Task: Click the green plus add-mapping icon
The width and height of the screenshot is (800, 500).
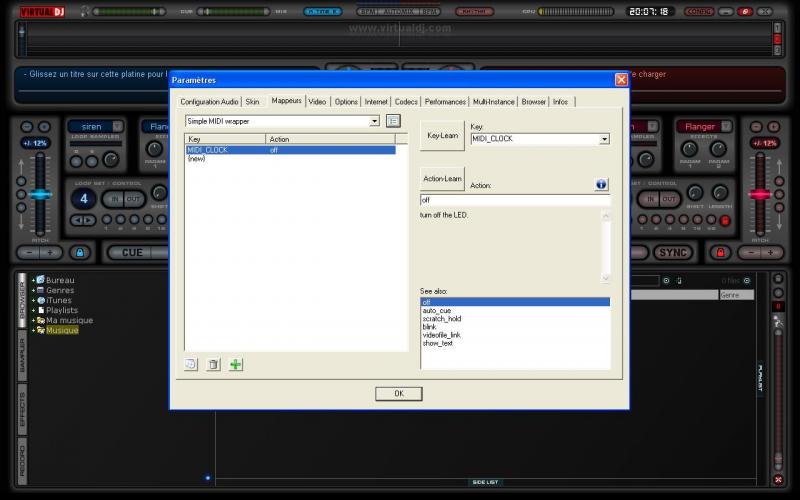Action: pyautogui.click(x=235, y=364)
